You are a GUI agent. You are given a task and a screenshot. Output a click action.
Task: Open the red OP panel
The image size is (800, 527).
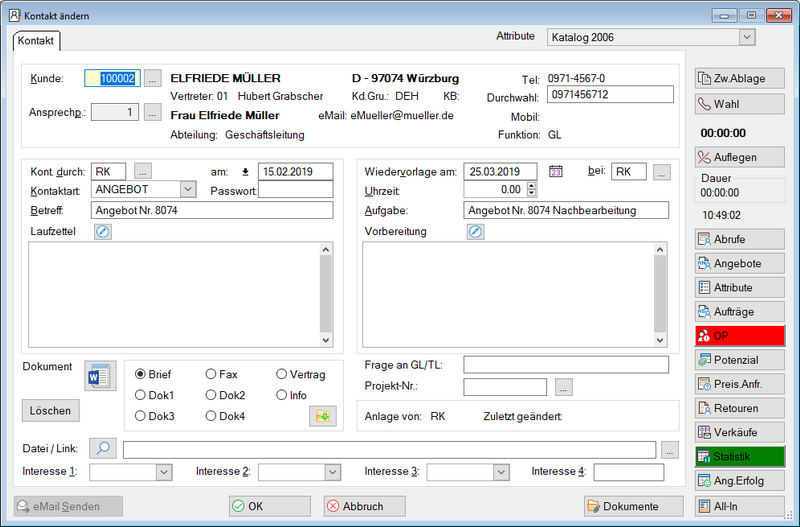[740, 336]
